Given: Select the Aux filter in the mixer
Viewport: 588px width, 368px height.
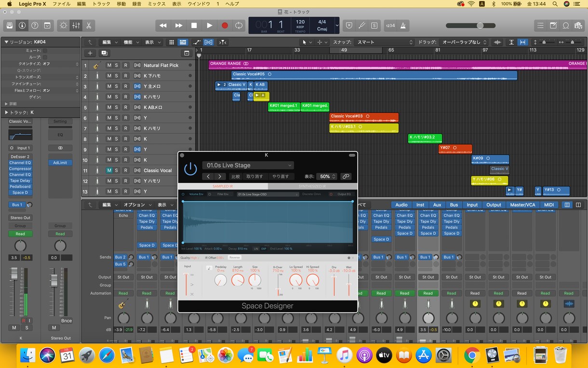Looking at the screenshot, I should 437,205.
